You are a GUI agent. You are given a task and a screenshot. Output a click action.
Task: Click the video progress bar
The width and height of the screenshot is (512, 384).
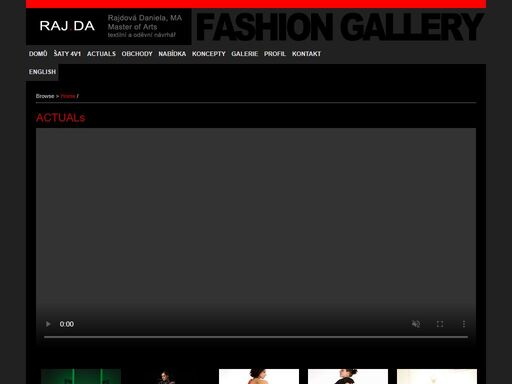(256, 337)
